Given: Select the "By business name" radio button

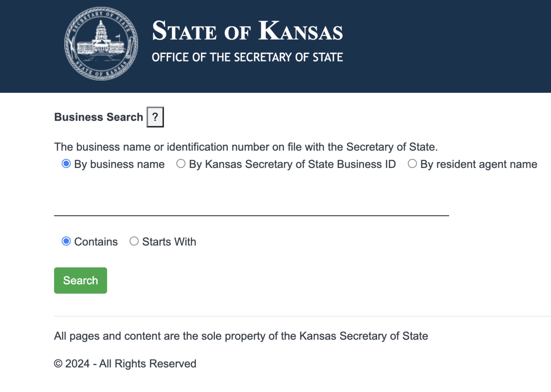Looking at the screenshot, I should pyautogui.click(x=66, y=163).
